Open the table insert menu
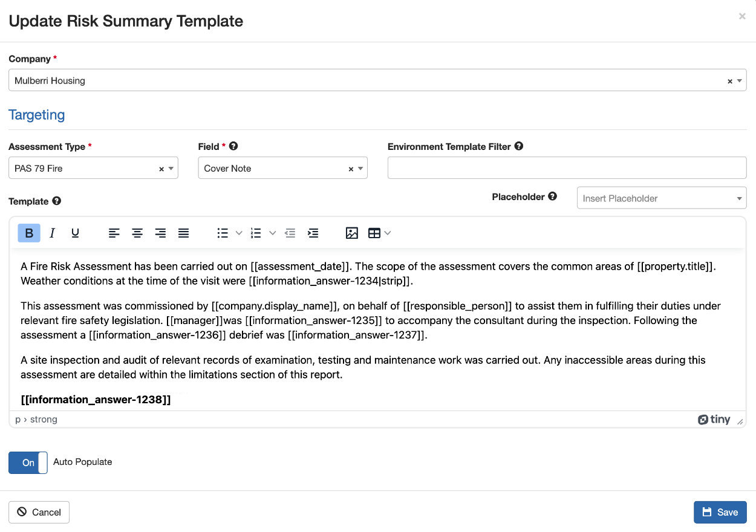756x532 pixels. point(379,233)
